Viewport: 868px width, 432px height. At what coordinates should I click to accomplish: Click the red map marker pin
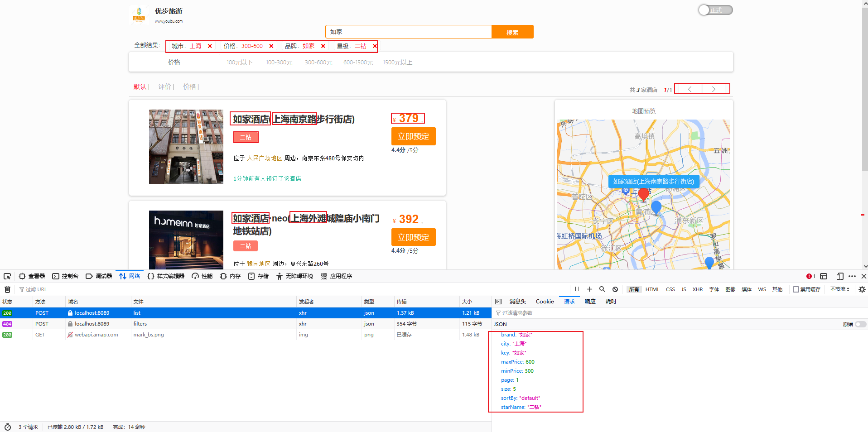643,194
